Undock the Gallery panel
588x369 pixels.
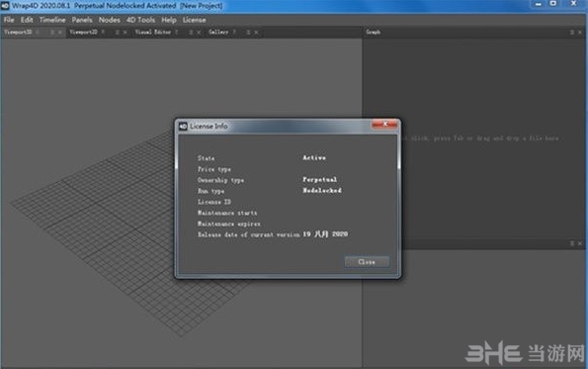point(248,33)
